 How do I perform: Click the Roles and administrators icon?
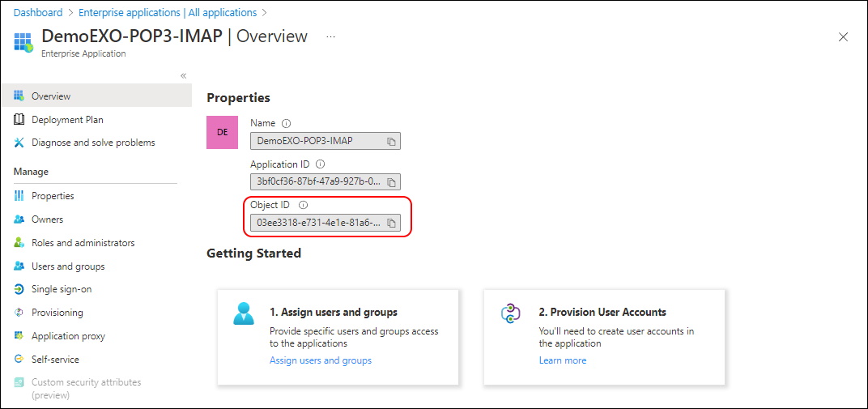[19, 243]
